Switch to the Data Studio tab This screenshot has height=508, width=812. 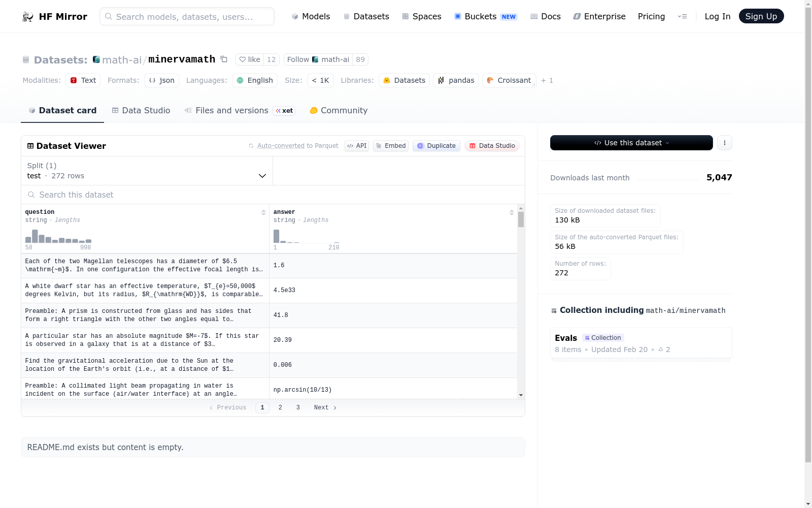pyautogui.click(x=141, y=110)
